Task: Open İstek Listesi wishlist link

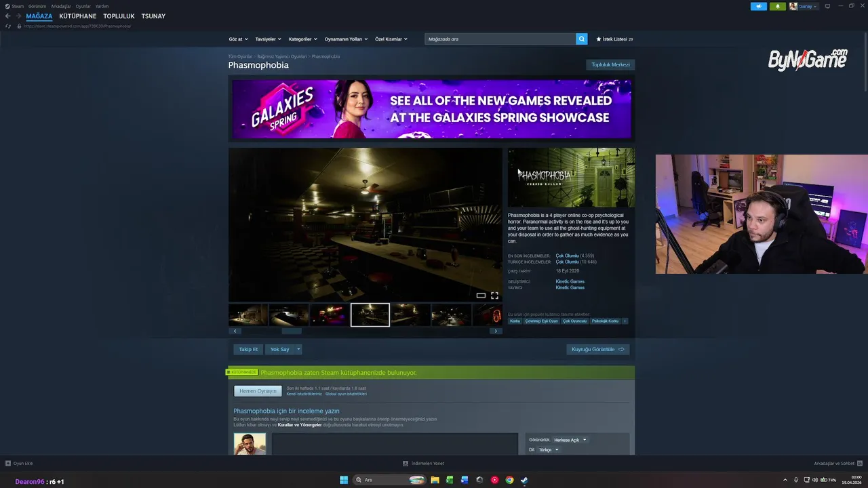Action: 614,39
